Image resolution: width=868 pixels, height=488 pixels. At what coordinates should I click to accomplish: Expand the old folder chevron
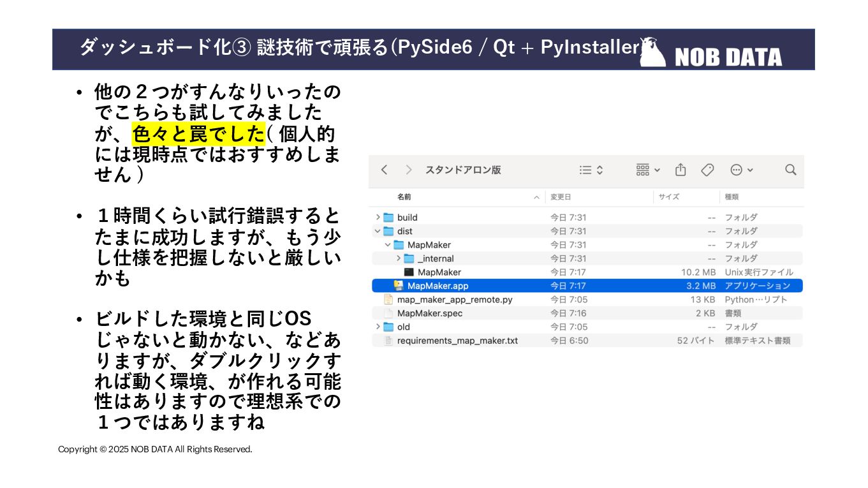tap(378, 327)
